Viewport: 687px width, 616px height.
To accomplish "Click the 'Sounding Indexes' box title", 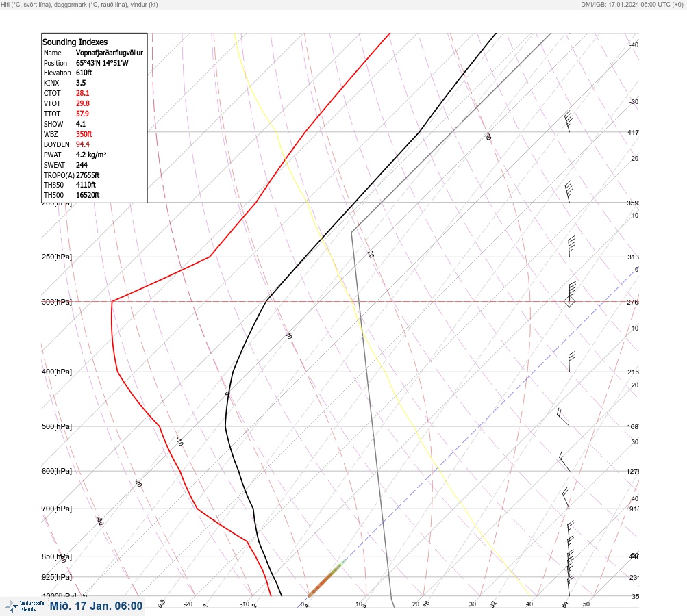I will (75, 42).
